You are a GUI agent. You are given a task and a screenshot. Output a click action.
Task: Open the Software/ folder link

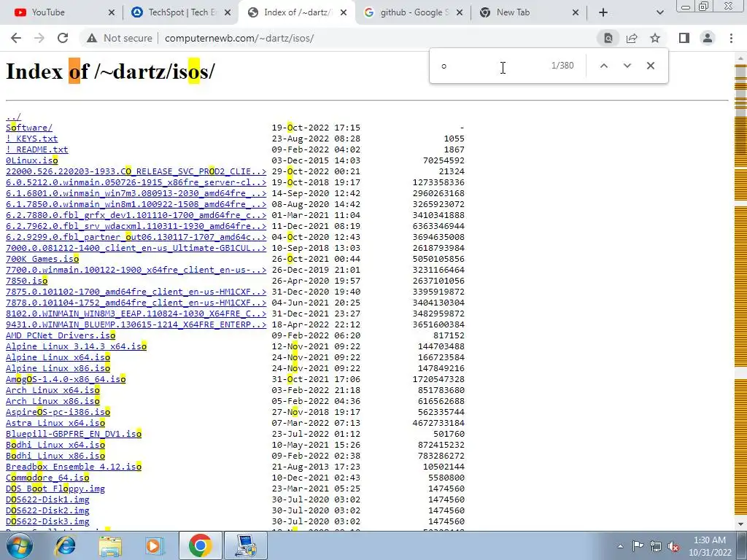29,128
